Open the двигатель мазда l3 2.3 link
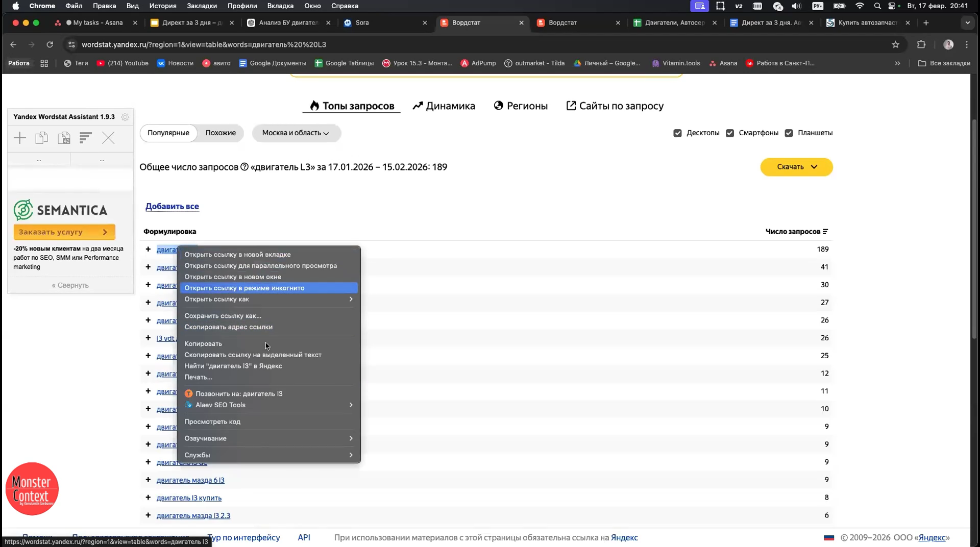This screenshot has height=547, width=980. 193,516
